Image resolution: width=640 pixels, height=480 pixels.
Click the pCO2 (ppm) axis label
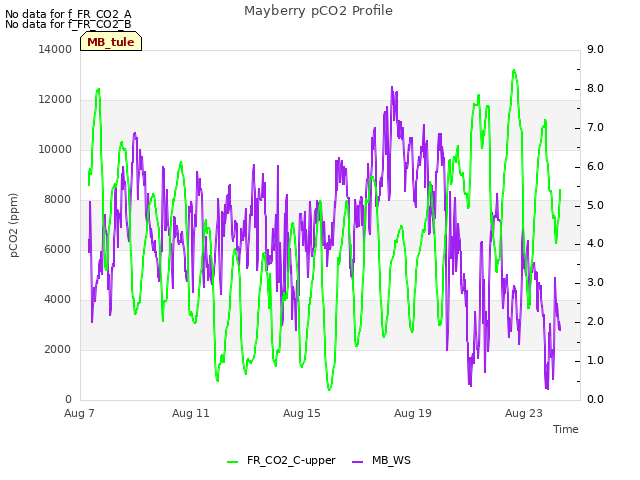pyautogui.click(x=14, y=225)
